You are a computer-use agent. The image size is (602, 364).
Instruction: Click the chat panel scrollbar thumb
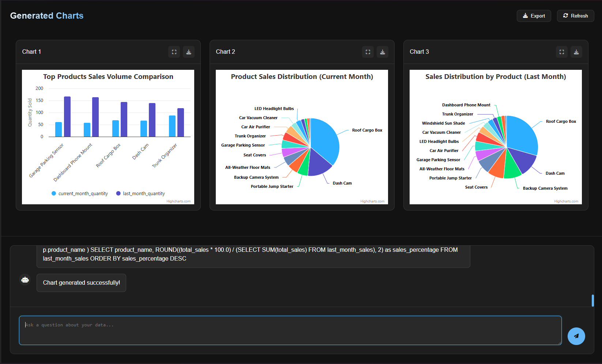point(593,300)
